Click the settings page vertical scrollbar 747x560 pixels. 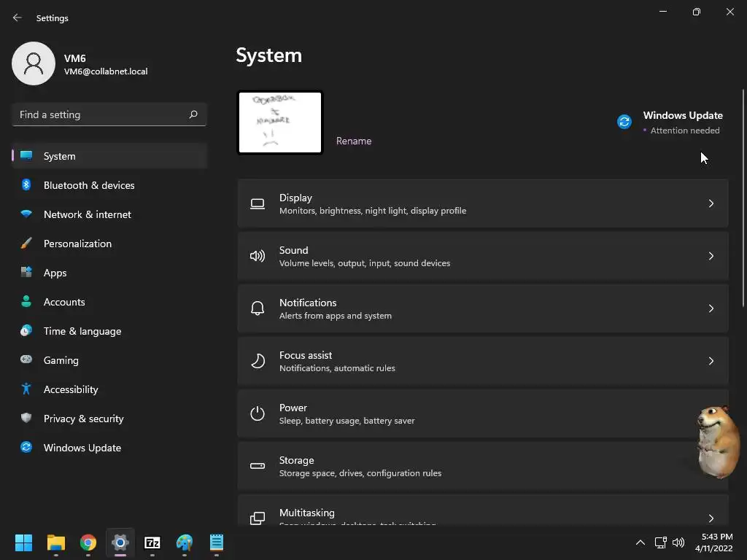point(743,198)
